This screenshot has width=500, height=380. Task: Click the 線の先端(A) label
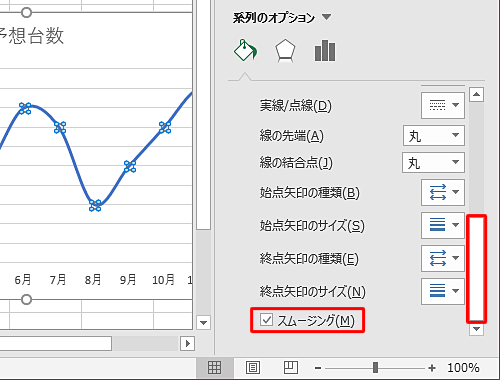pyautogui.click(x=292, y=136)
